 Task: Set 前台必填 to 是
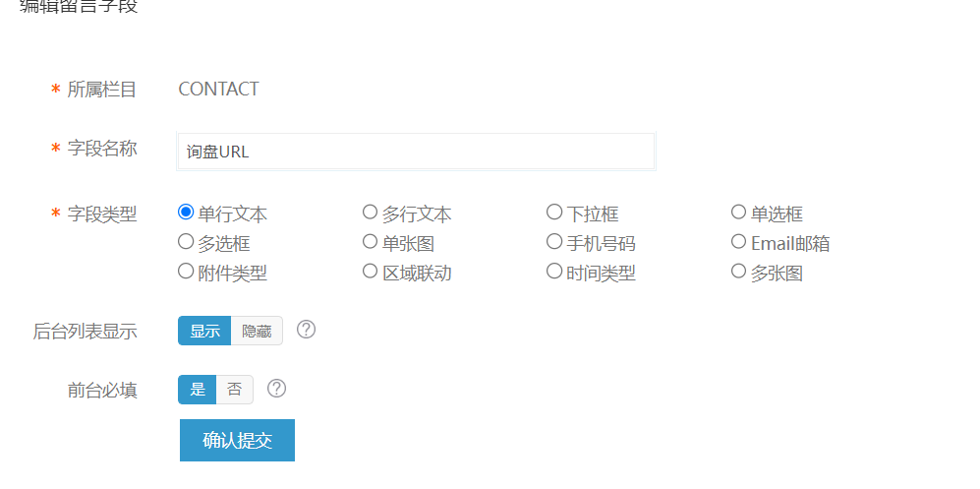(x=197, y=390)
